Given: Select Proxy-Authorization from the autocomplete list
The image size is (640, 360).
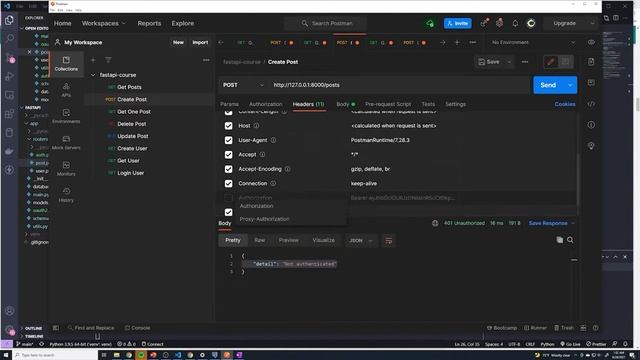Looking at the screenshot, I should 264,219.
